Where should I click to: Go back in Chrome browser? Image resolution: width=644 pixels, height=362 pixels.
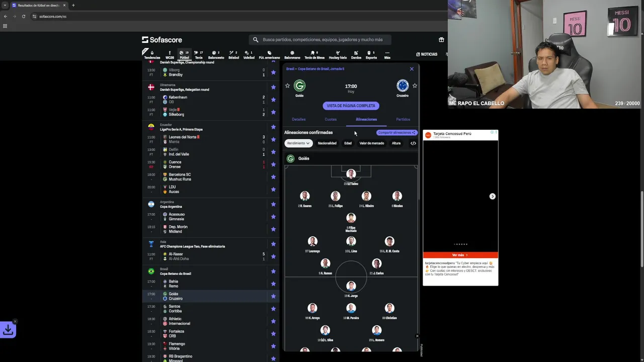click(x=6, y=16)
